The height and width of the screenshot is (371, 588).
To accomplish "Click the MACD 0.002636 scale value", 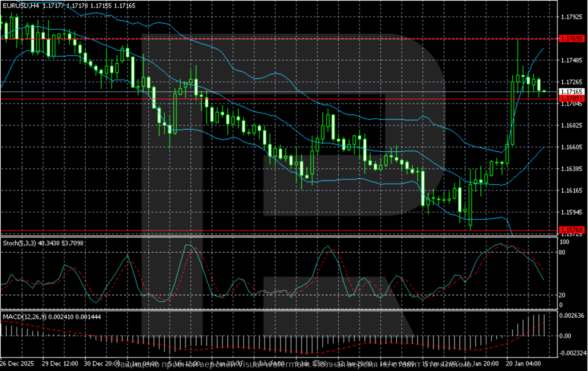I will click(572, 316).
